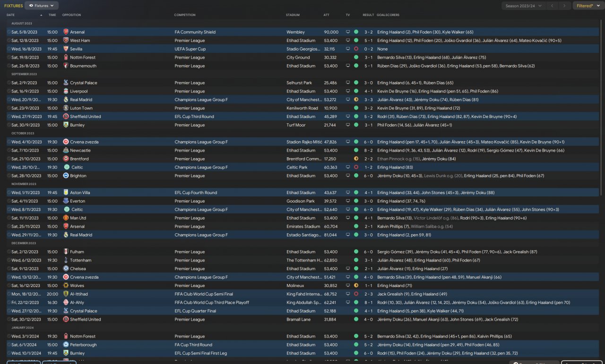Screen dimensions: 605x364
Task: Sort by the Result column header
Action: tap(368, 15)
